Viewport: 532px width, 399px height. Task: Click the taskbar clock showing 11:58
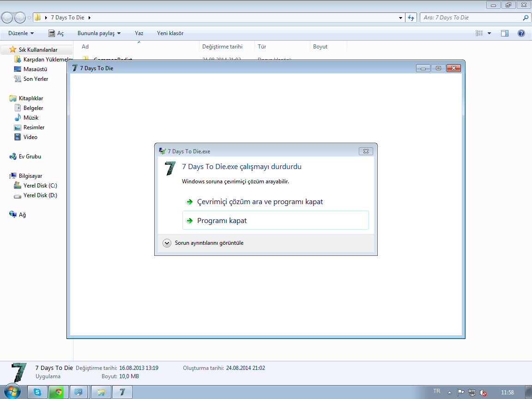click(507, 393)
